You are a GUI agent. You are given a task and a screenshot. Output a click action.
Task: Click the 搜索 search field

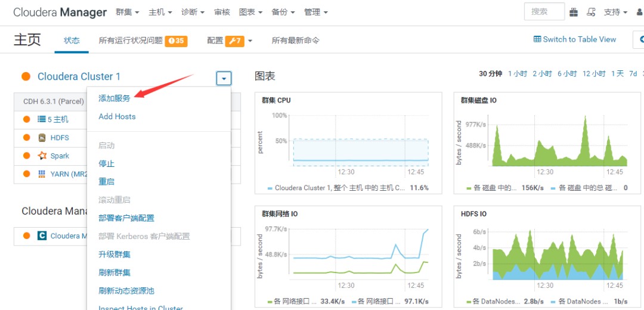click(x=544, y=12)
